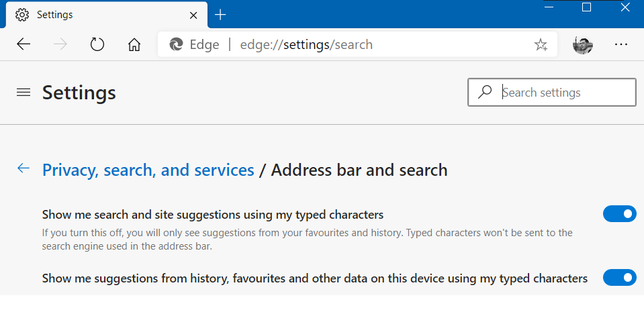Toggle suggestions from history and favourites

[619, 278]
